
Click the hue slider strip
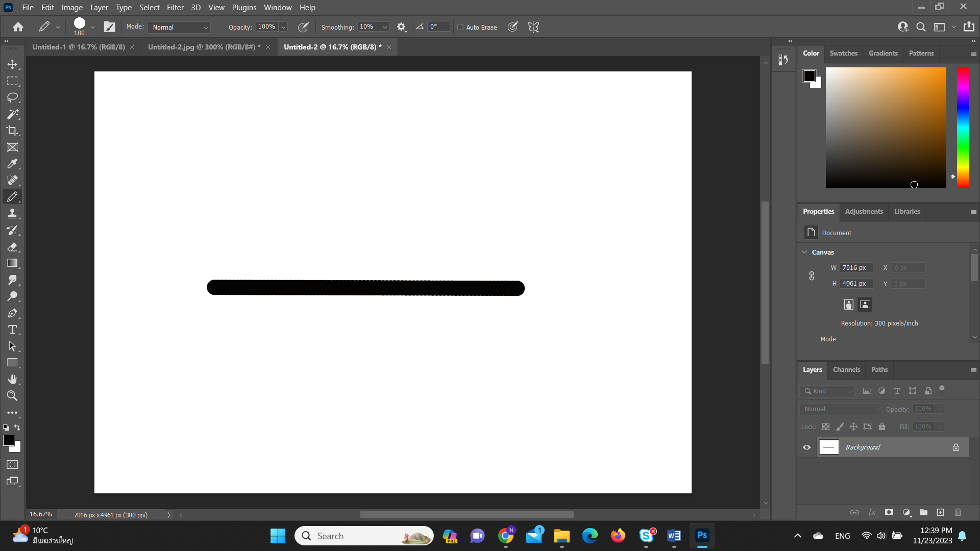click(963, 128)
